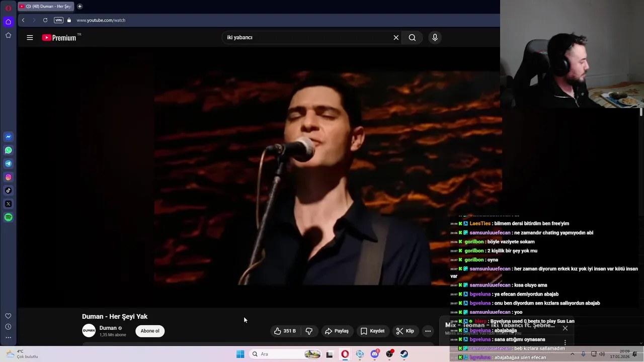This screenshot has width=644, height=362.
Task: Switch to Opera on the taskbar
Action: point(345,354)
